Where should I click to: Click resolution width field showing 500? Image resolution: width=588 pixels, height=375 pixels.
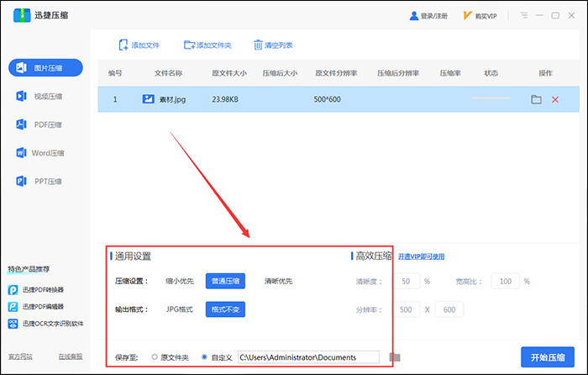point(406,309)
